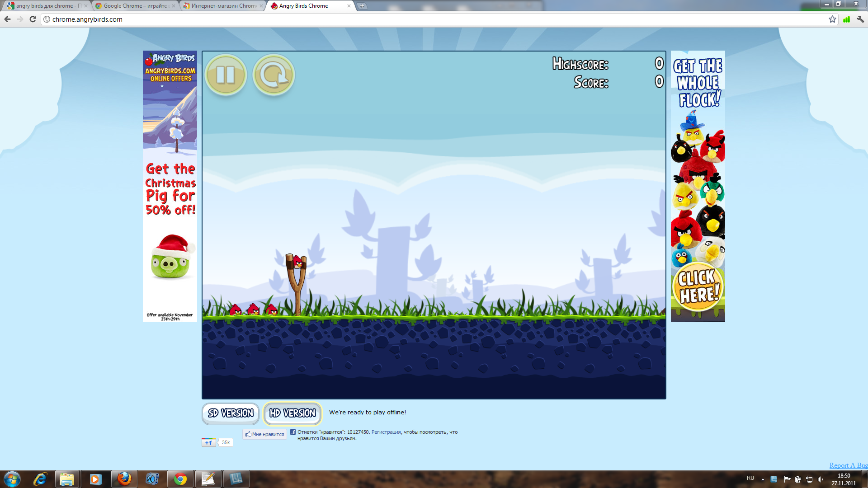Close the Интернет-магазин Chrome tab

click(261, 6)
